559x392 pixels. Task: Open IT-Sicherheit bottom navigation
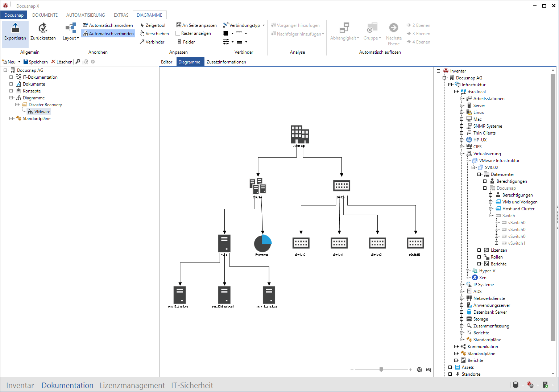pos(192,385)
